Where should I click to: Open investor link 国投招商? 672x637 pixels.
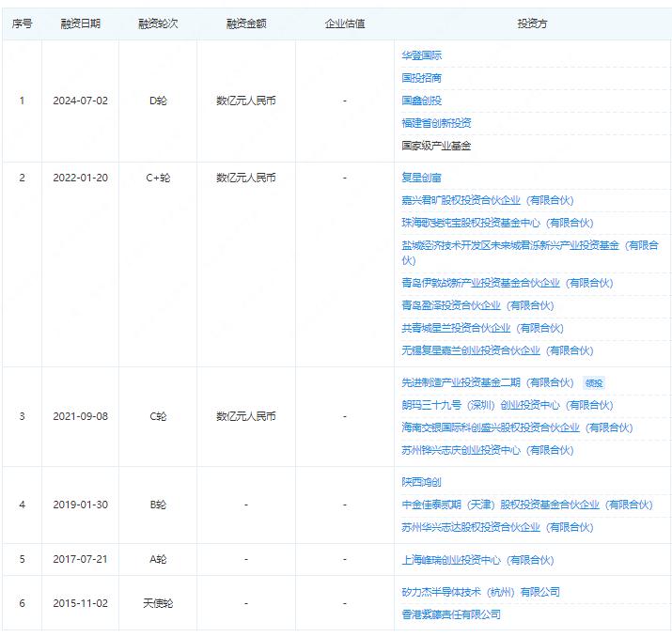pos(421,78)
